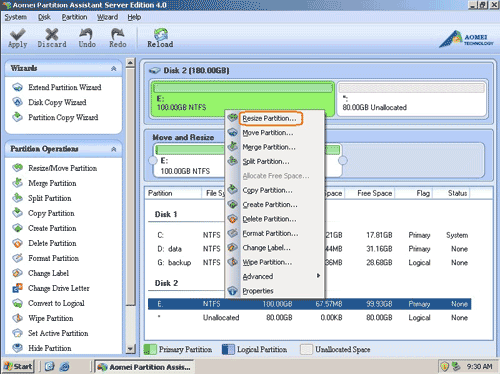Select Hide Partition icon in sidebar

pyautogui.click(x=17, y=348)
